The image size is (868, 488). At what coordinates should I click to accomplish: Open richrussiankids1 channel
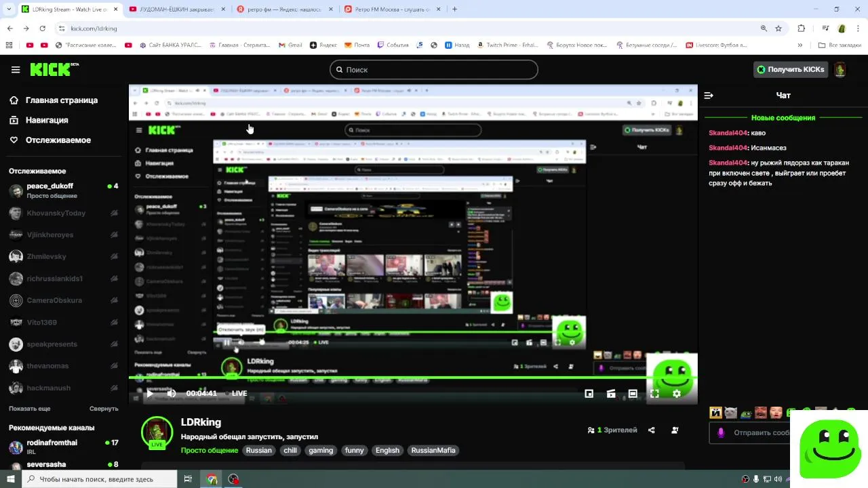(x=64, y=279)
